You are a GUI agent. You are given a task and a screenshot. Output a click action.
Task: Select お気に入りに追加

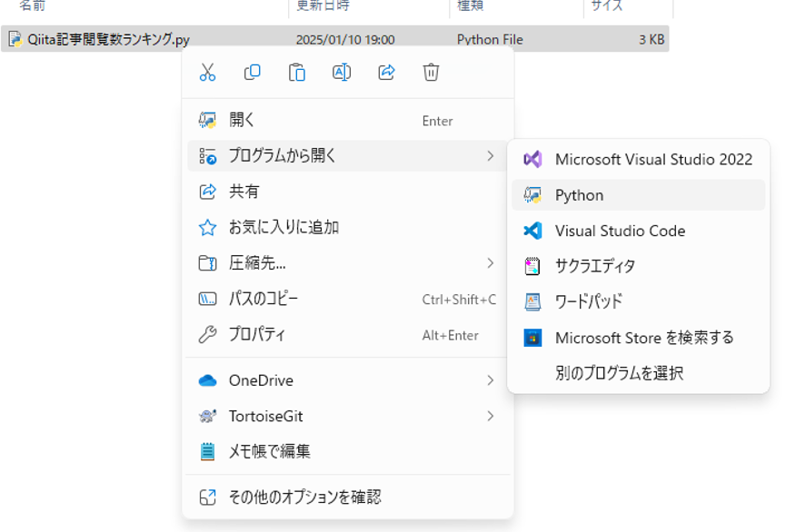(347, 228)
